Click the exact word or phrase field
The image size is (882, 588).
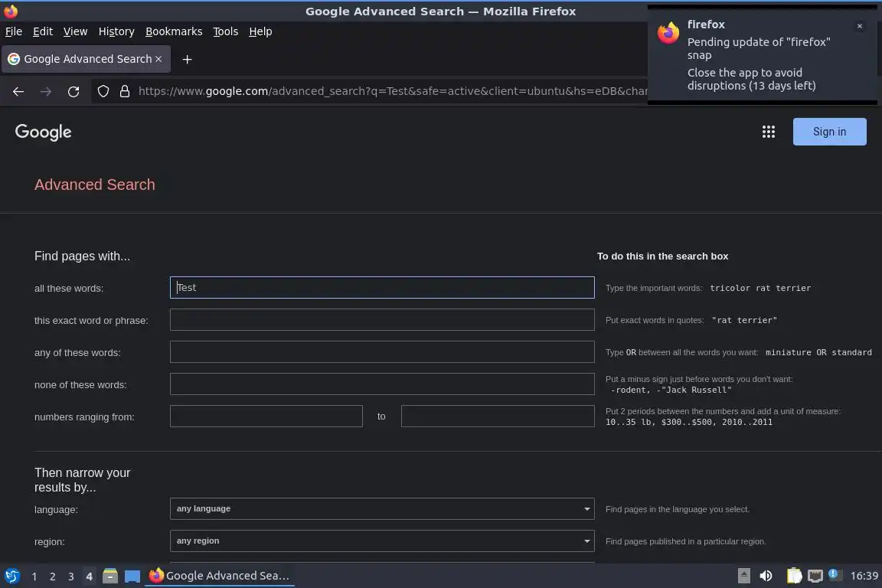coord(382,319)
